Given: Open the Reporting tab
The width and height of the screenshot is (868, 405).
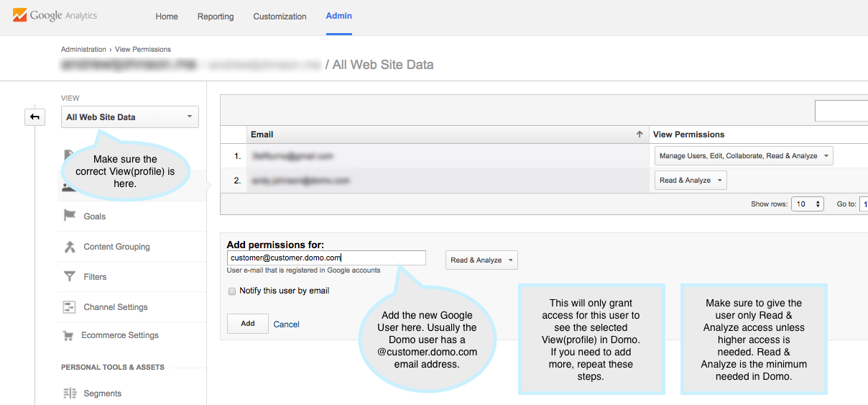Looking at the screenshot, I should click(x=216, y=17).
